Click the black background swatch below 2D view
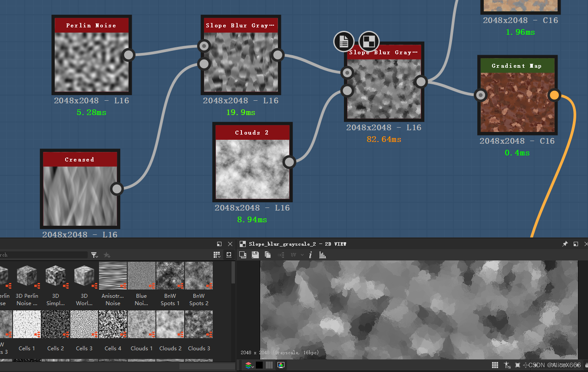This screenshot has height=372, width=588. coord(259,365)
